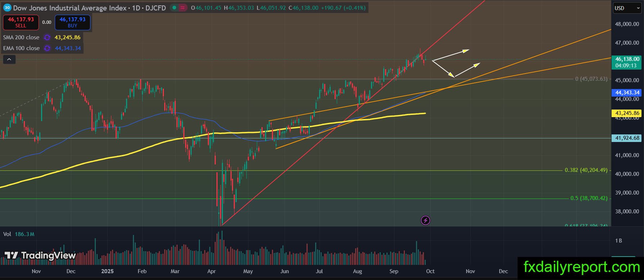Click the Apr label on the time axis
This screenshot has height=280, width=644.
tap(211, 271)
